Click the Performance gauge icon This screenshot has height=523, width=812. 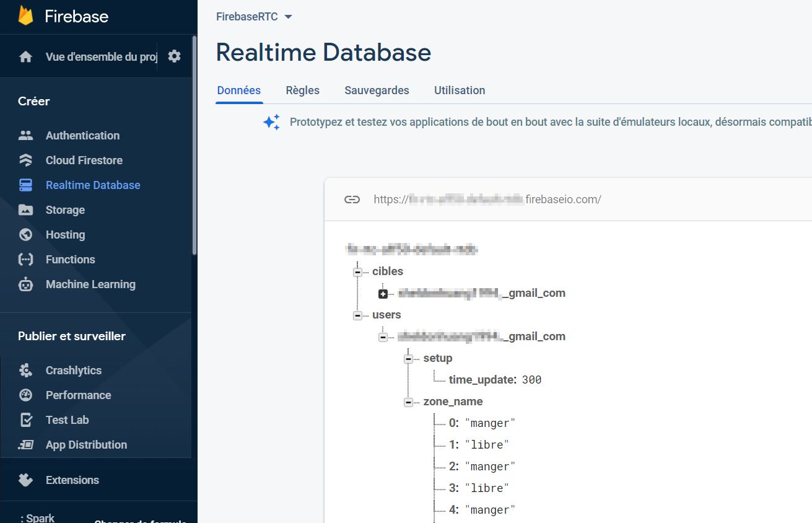(x=25, y=395)
